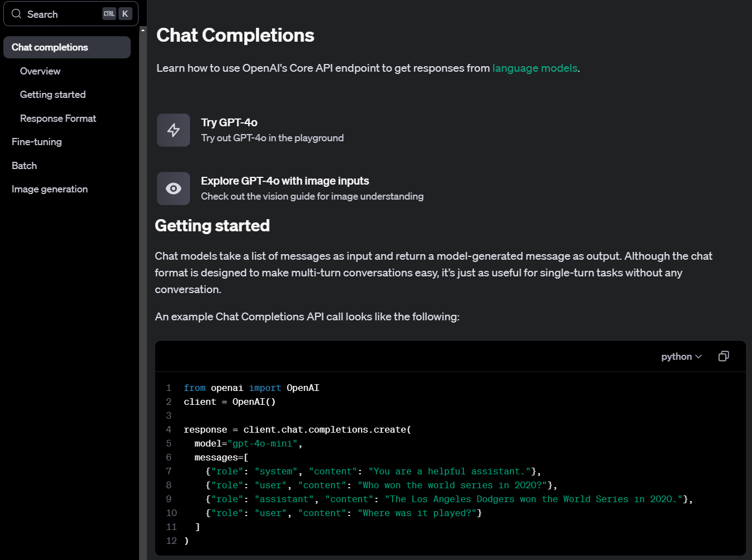Image resolution: width=752 pixels, height=560 pixels.
Task: Open the Image generation section
Action: (x=50, y=189)
